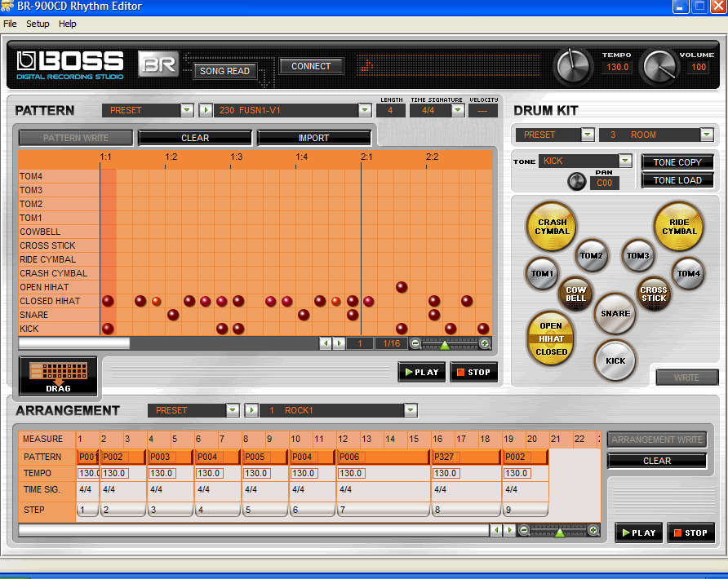The width and height of the screenshot is (728, 579).
Task: Click the pattern zoom slider handle
Action: [444, 345]
